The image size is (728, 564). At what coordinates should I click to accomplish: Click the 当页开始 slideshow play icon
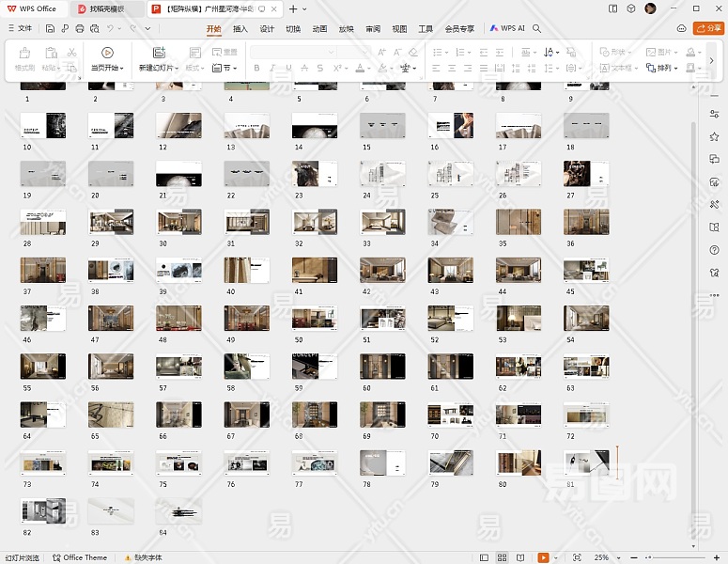click(106, 53)
